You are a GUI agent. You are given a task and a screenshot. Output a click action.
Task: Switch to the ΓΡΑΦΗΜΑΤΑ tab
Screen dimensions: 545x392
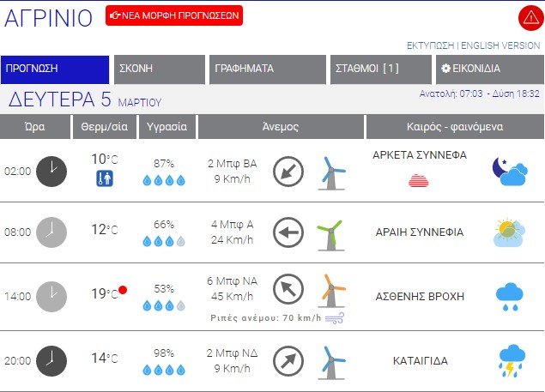coord(267,69)
